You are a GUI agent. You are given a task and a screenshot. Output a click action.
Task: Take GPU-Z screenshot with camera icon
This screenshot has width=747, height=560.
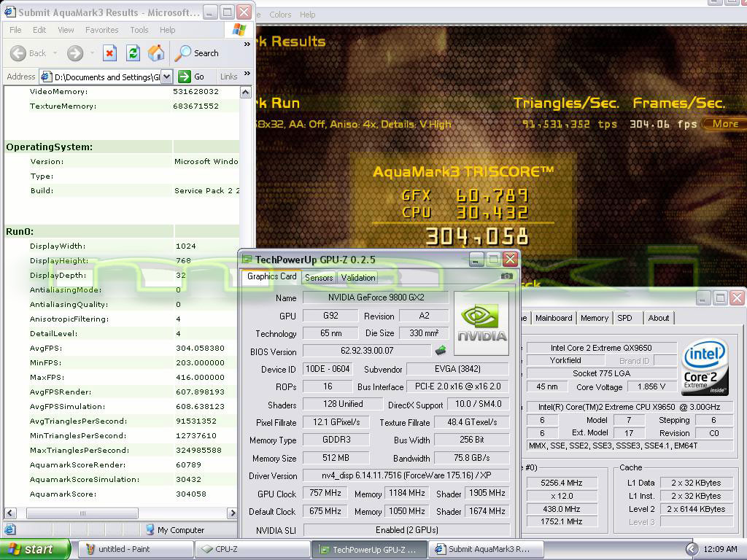pyautogui.click(x=507, y=276)
